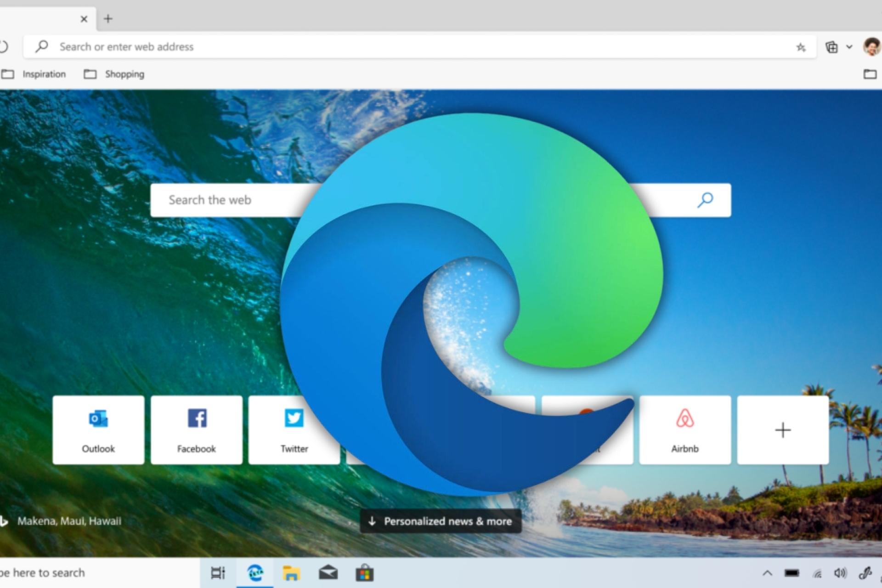Open the Twitter quick link tile

(294, 430)
